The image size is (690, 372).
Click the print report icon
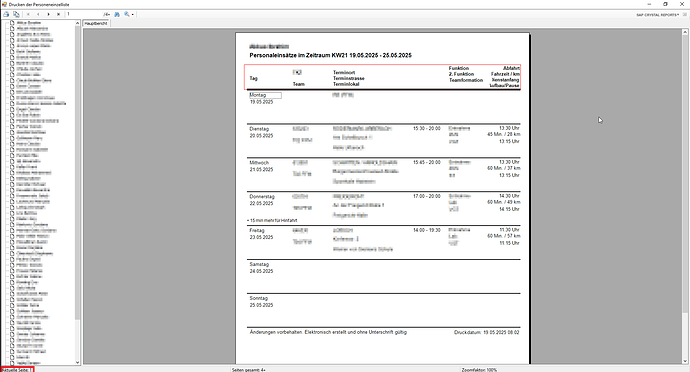6,14
